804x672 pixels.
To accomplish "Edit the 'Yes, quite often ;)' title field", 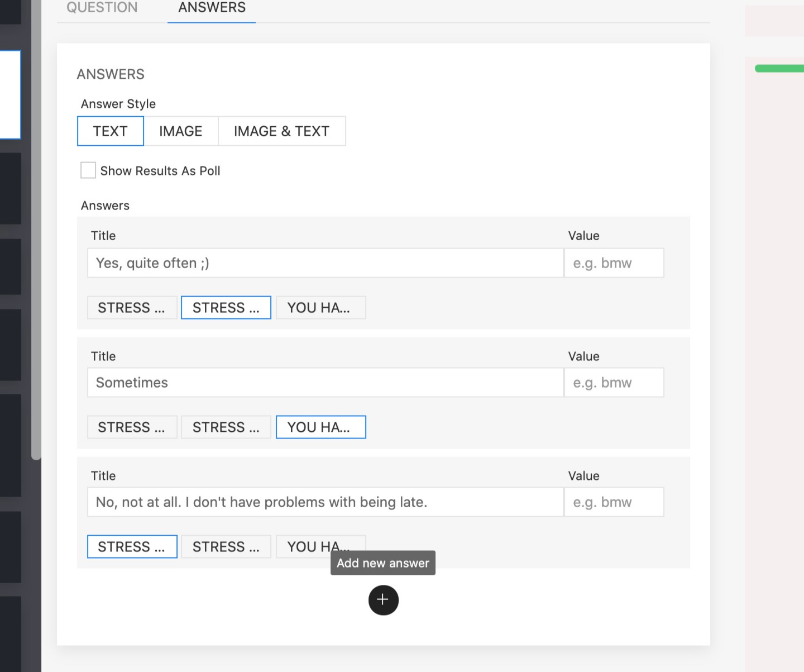I will (x=325, y=263).
